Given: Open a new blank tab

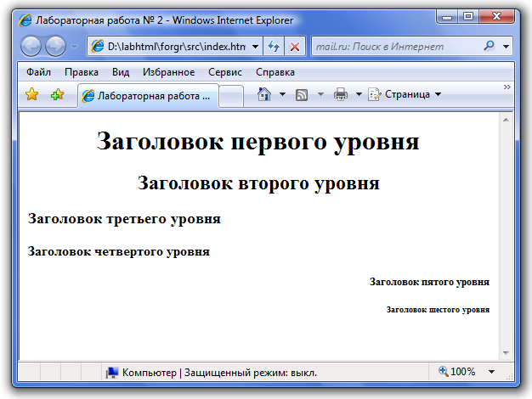Looking at the screenshot, I should (x=231, y=96).
